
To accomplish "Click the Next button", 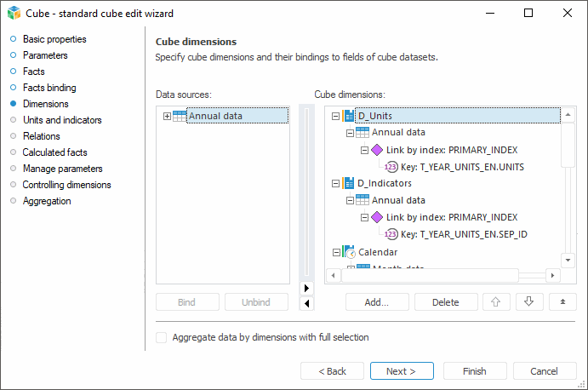I will pyautogui.click(x=402, y=371).
